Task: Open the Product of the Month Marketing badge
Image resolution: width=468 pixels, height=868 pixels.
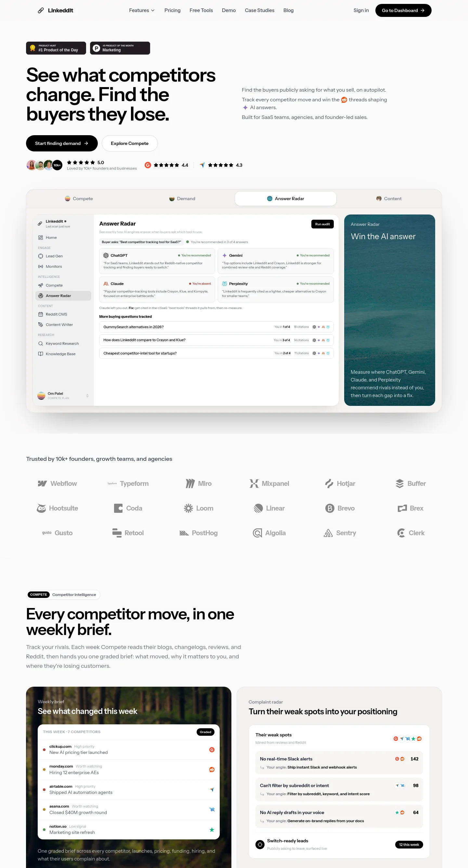Action: [x=120, y=48]
